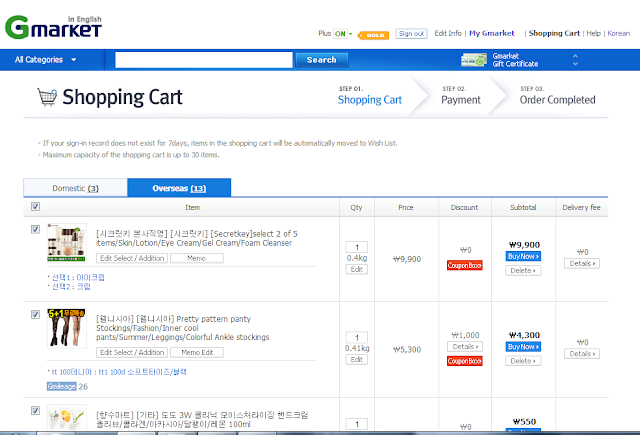Click Domestic count (3) link
640x435 pixels.
(93, 188)
